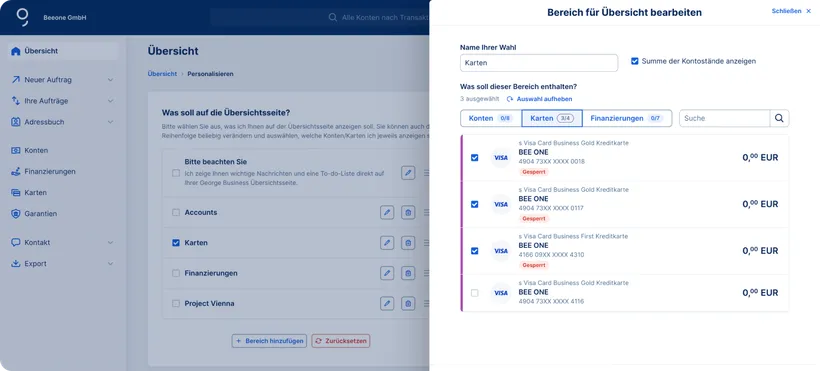Click the Konten icon in sidebar
820x371 pixels.
click(x=16, y=151)
